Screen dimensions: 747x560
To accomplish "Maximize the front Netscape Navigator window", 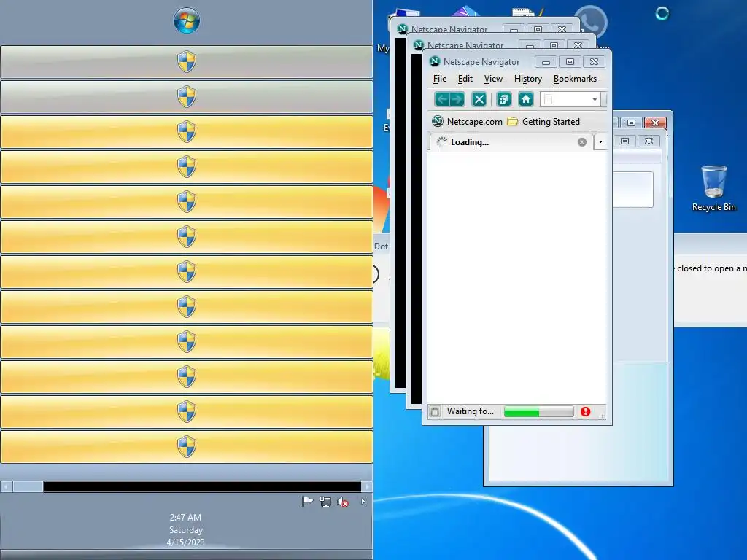I will [570, 61].
